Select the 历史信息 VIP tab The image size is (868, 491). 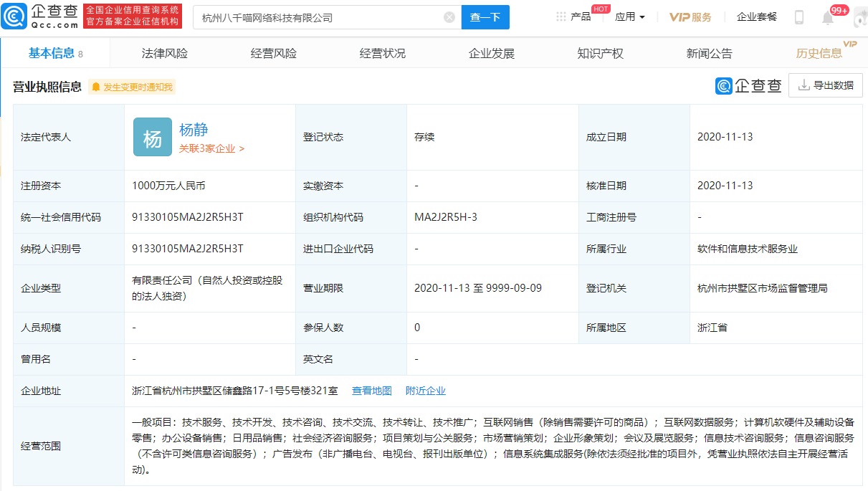819,54
